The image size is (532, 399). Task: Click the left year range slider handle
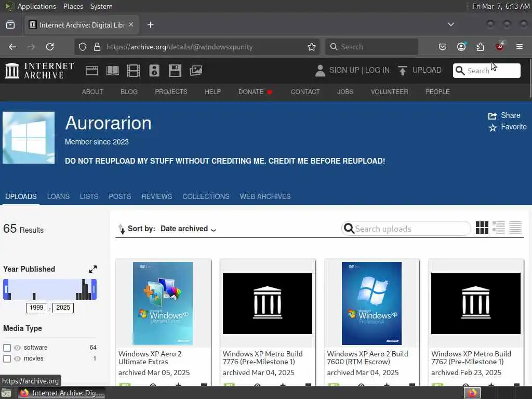coord(6,289)
